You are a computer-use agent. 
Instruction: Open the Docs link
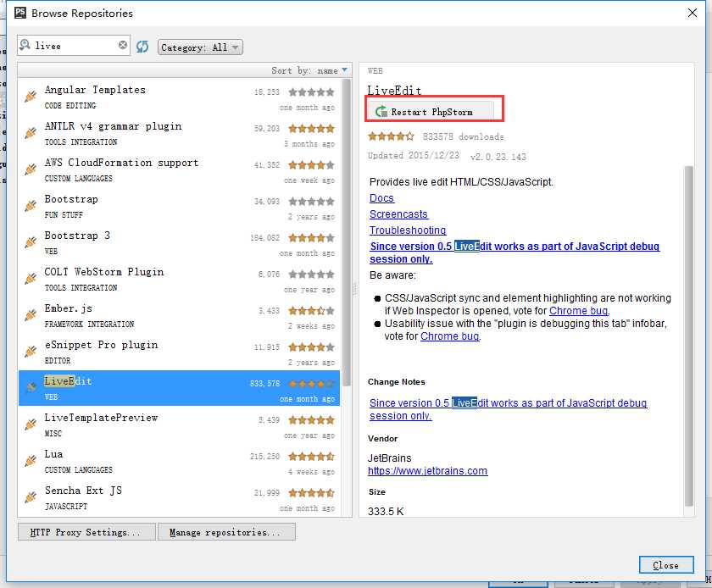pos(381,198)
